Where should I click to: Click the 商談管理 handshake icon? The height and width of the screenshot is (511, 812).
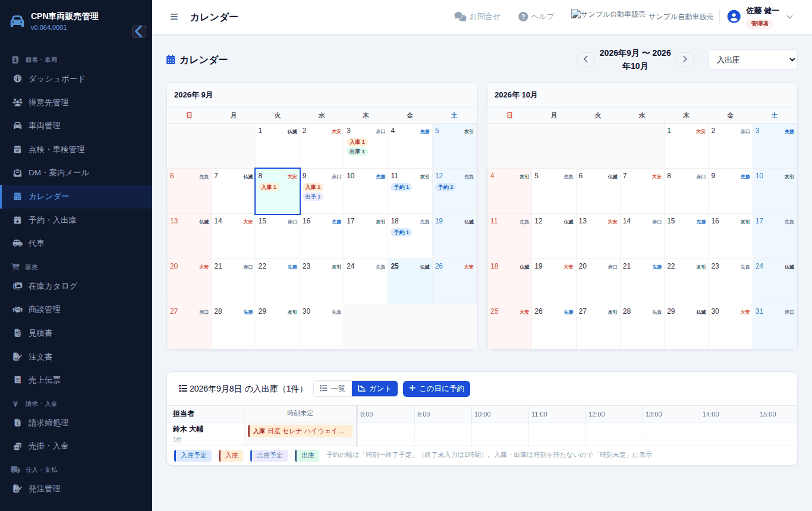[17, 310]
